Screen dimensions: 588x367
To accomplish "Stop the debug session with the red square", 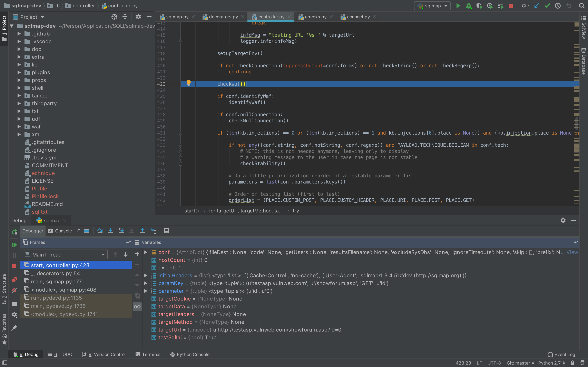I will [14, 266].
